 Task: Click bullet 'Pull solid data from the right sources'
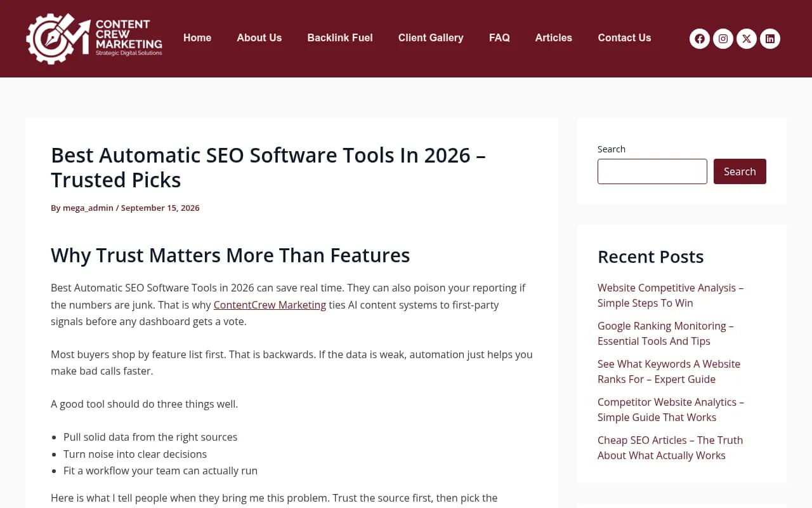150,437
